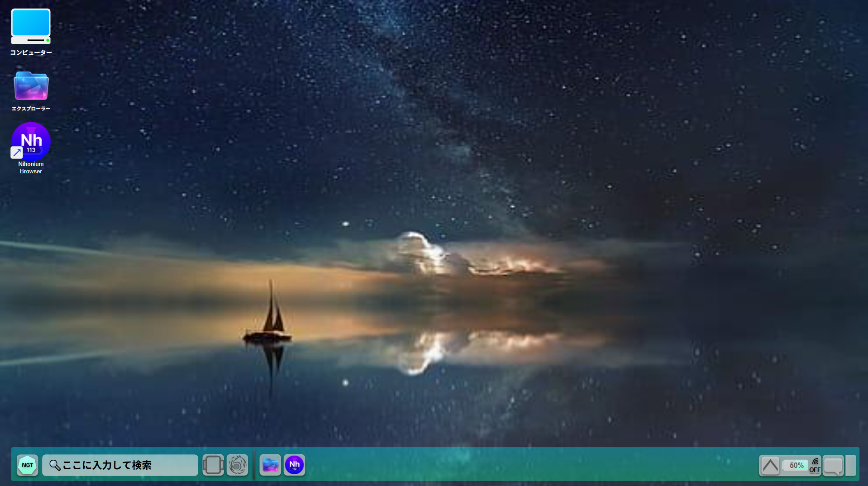Screen dimensions: 868x486
Task: Select the エクスプローラー folder desktop icon
Action: [x=31, y=86]
